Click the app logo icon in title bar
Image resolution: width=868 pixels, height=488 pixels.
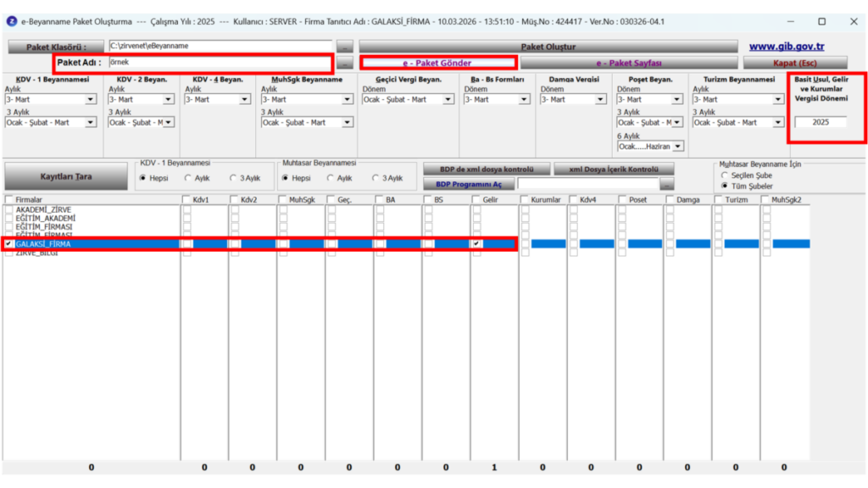click(12, 21)
